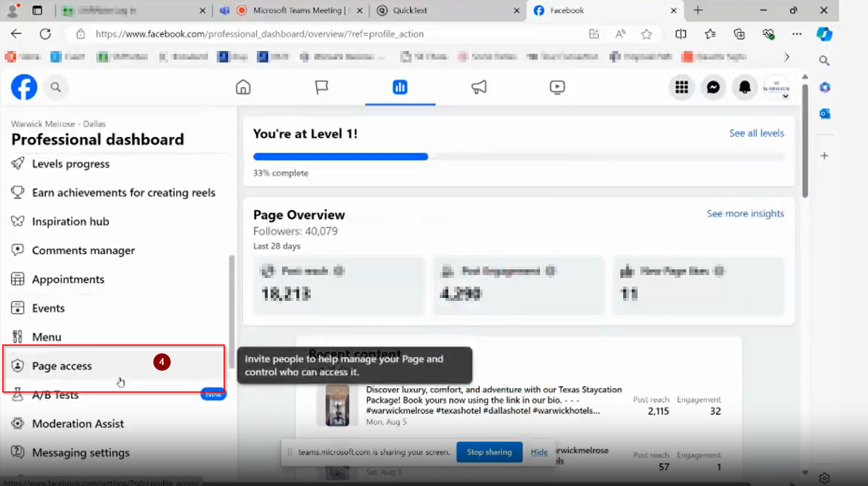Open Messenger chats icon
Viewport: 868px width, 486px height.
713,87
